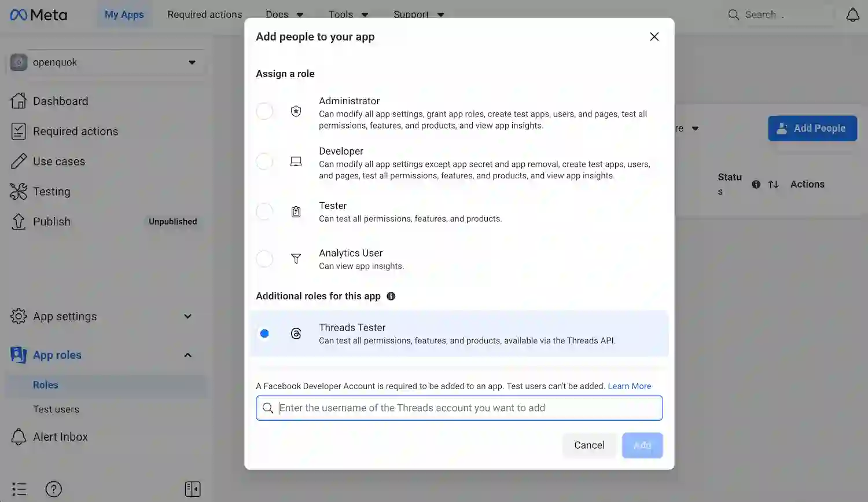868x502 pixels.
Task: Open the openquok app selector dropdown
Action: coord(106,63)
